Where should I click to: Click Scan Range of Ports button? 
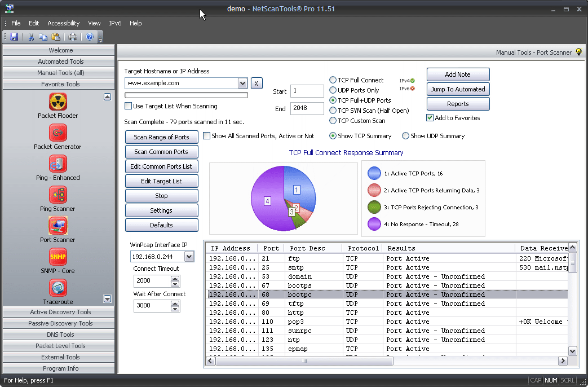[162, 137]
